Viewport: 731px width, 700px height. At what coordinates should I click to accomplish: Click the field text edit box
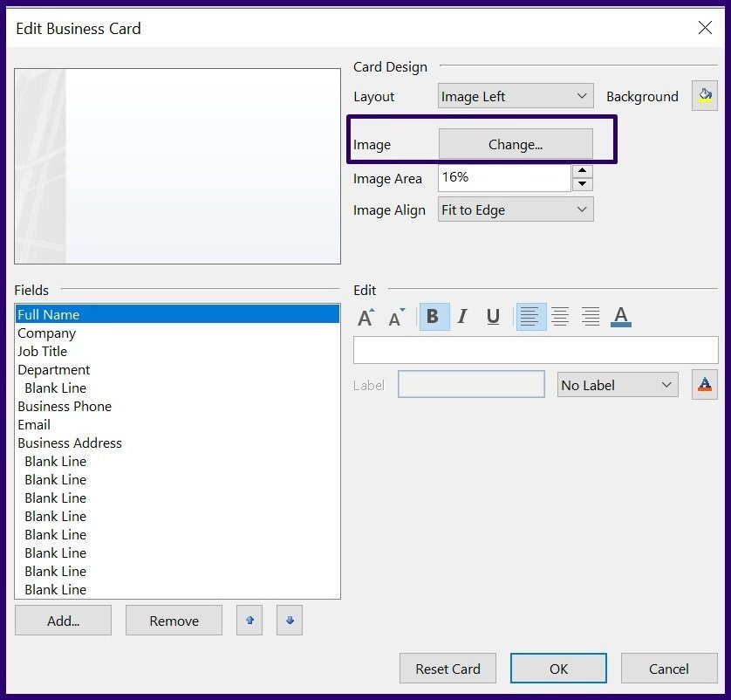pos(536,350)
